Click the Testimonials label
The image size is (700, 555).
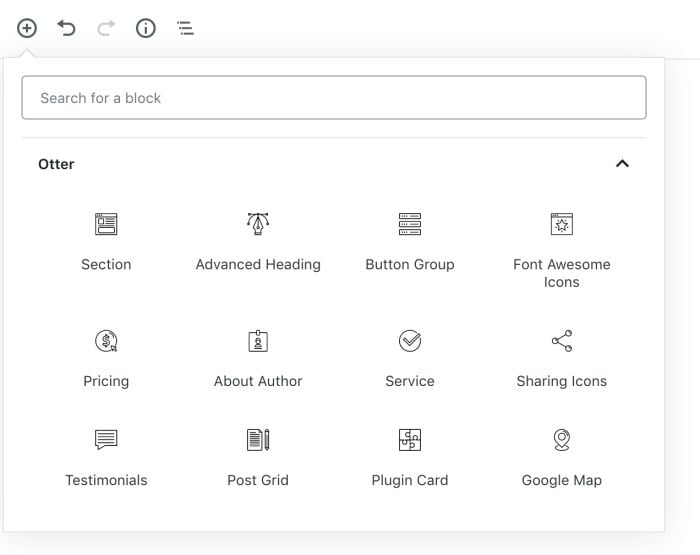point(106,480)
